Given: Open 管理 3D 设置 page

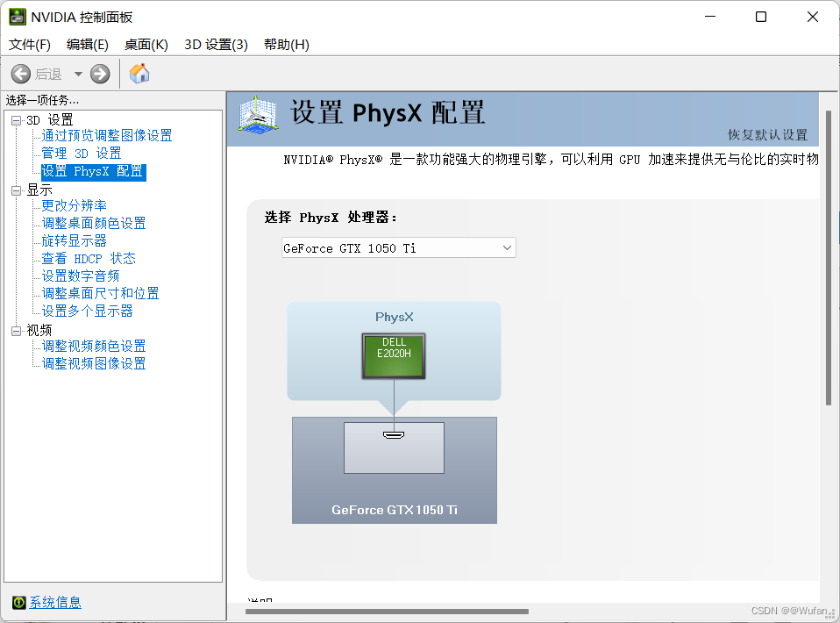Looking at the screenshot, I should pos(82,154).
